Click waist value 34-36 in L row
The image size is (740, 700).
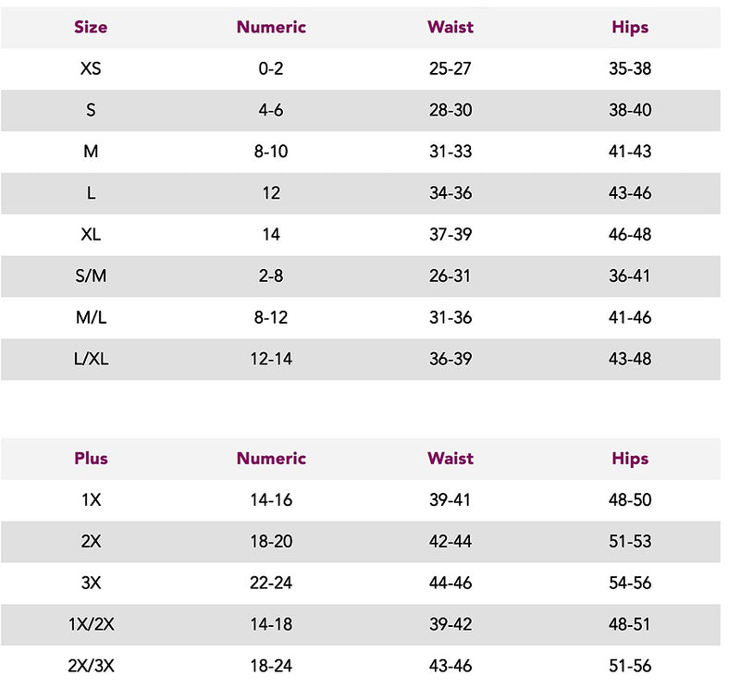(450, 193)
